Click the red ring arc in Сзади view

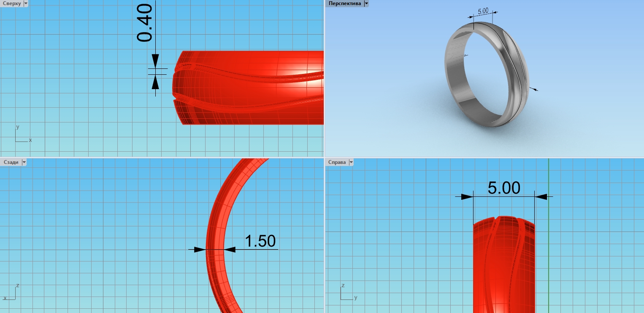[215, 237]
